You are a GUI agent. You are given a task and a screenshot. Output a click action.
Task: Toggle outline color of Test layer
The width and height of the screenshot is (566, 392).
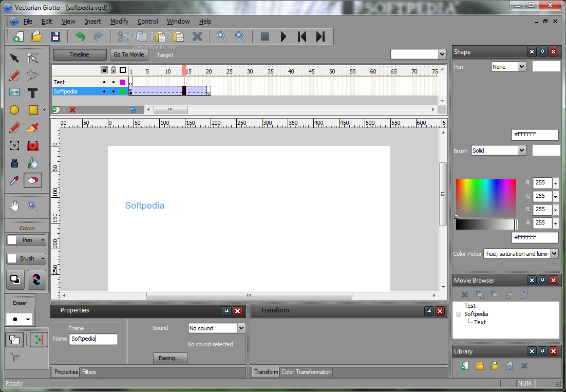click(x=123, y=82)
